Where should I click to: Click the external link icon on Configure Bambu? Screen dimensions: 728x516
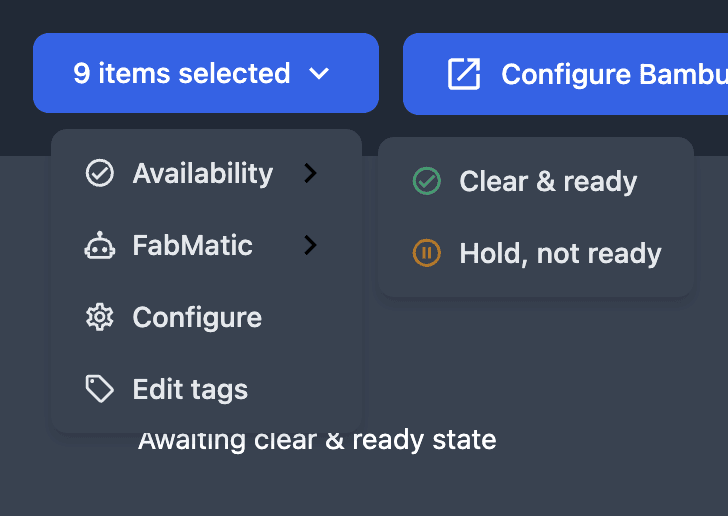(x=464, y=74)
